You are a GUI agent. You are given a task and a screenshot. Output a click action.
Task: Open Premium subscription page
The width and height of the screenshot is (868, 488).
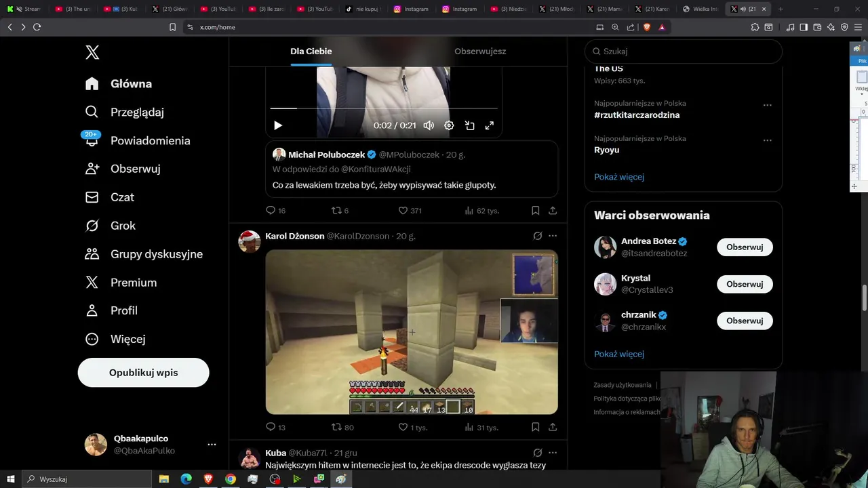click(x=121, y=283)
